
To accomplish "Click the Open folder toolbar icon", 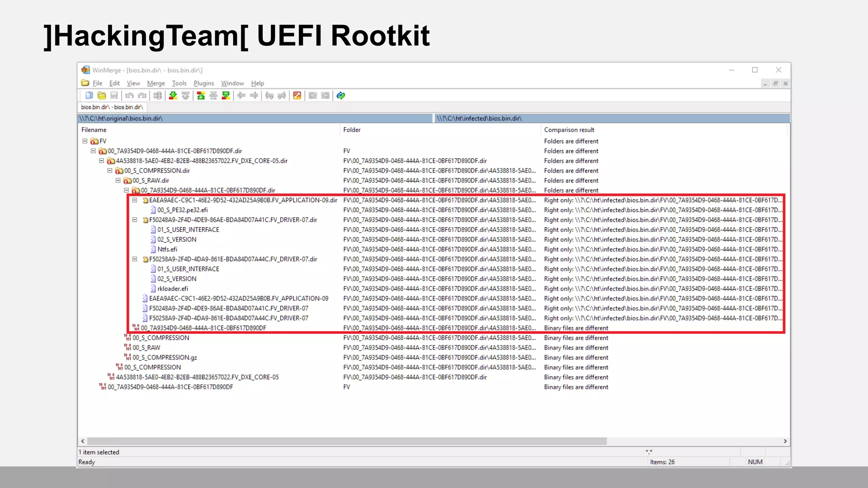I will click(102, 96).
